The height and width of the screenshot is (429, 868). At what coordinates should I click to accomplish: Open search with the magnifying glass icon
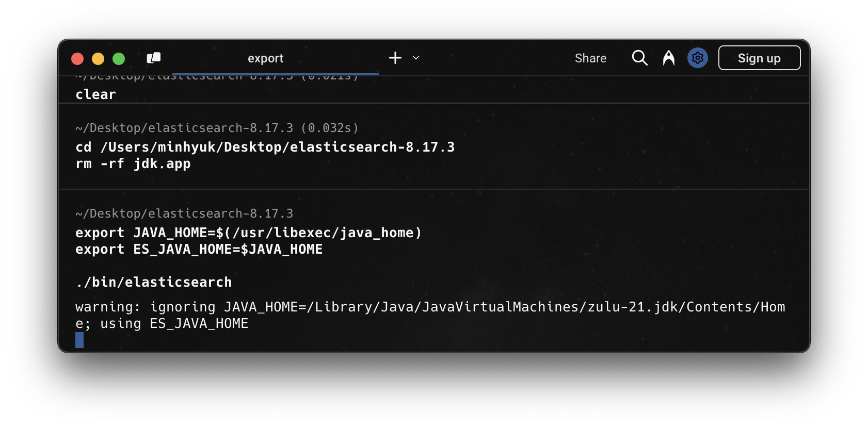[x=639, y=58]
